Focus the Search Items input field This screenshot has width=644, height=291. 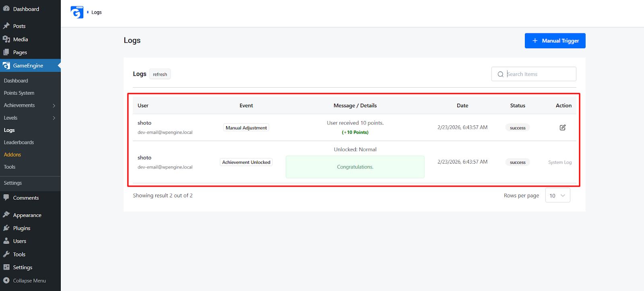click(534, 74)
